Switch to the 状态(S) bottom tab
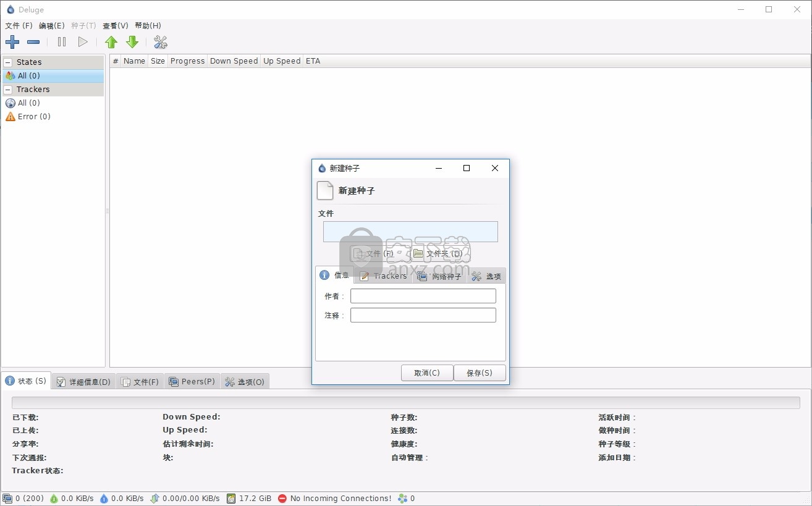Viewport: 812px width, 506px height. 26,381
